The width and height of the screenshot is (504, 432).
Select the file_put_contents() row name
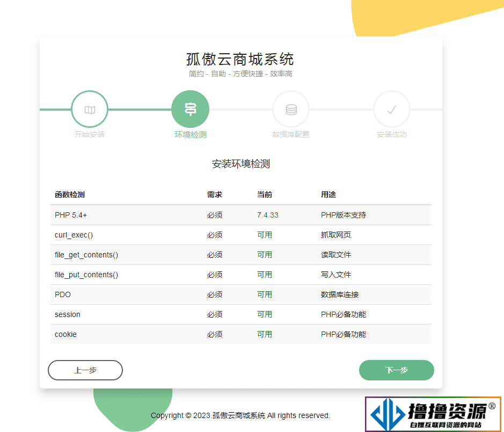(86, 275)
